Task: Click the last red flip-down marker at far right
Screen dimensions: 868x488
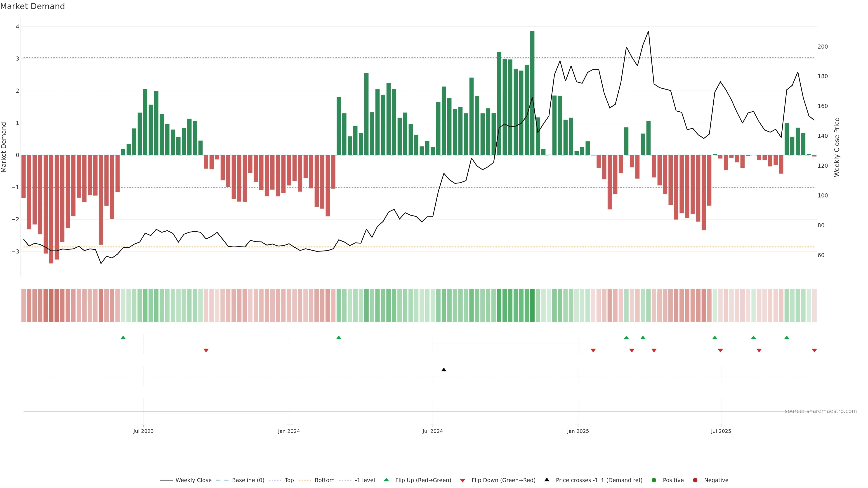Action: pyautogui.click(x=814, y=351)
